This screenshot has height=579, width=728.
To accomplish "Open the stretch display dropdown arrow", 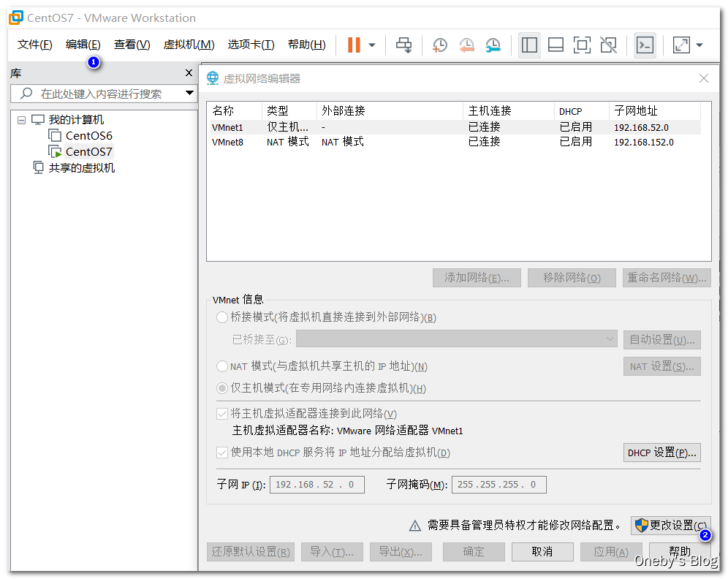I will click(x=699, y=45).
